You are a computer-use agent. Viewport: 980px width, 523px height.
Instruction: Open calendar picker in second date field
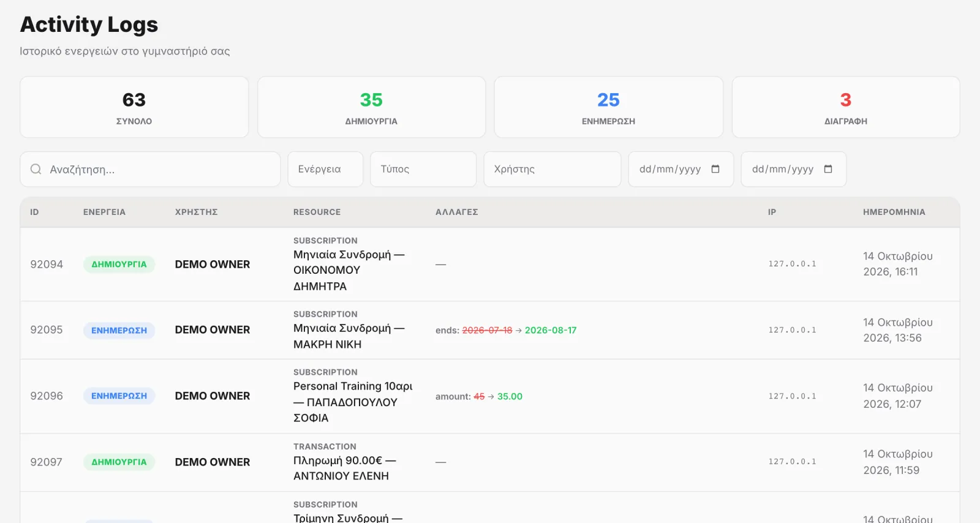828,169
